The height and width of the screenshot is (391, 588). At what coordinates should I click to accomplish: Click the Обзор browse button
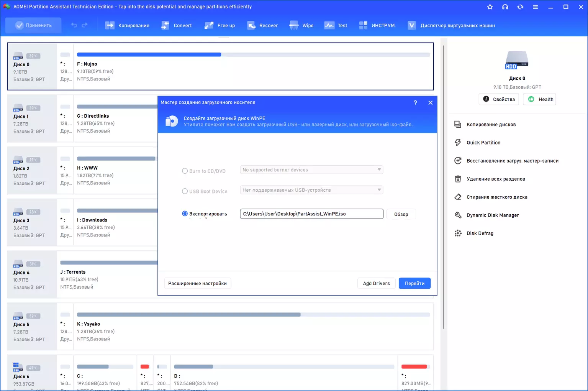click(x=401, y=214)
